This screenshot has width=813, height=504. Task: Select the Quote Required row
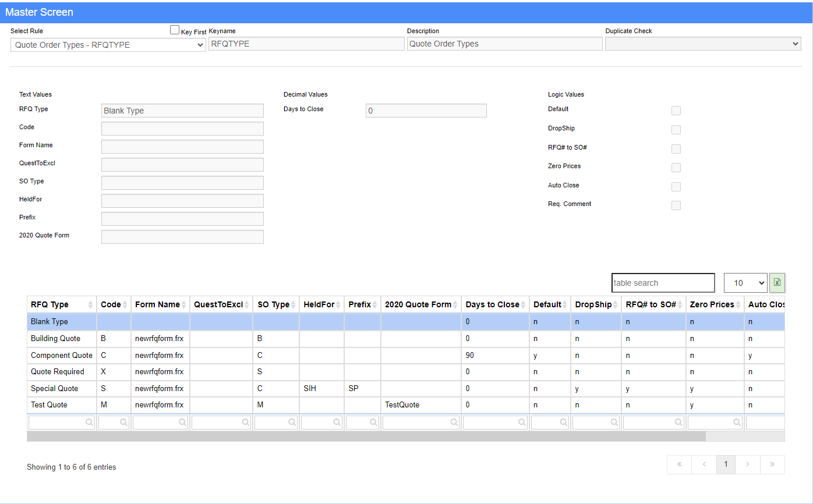[406, 372]
